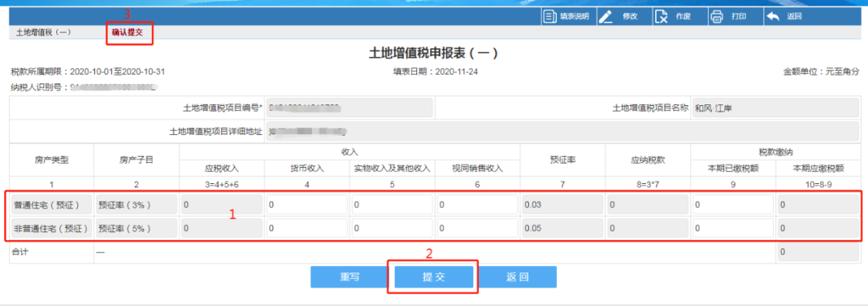The width and height of the screenshot is (868, 306).
Task: Focus the 土地增值税项目详细地址 field
Action: click(562, 132)
